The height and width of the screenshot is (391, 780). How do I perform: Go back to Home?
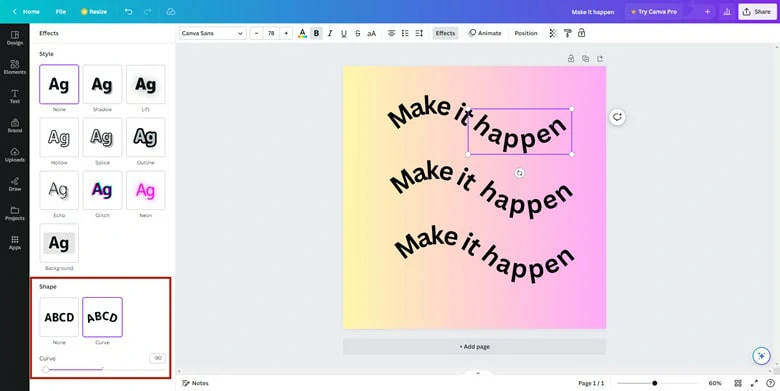pos(26,11)
